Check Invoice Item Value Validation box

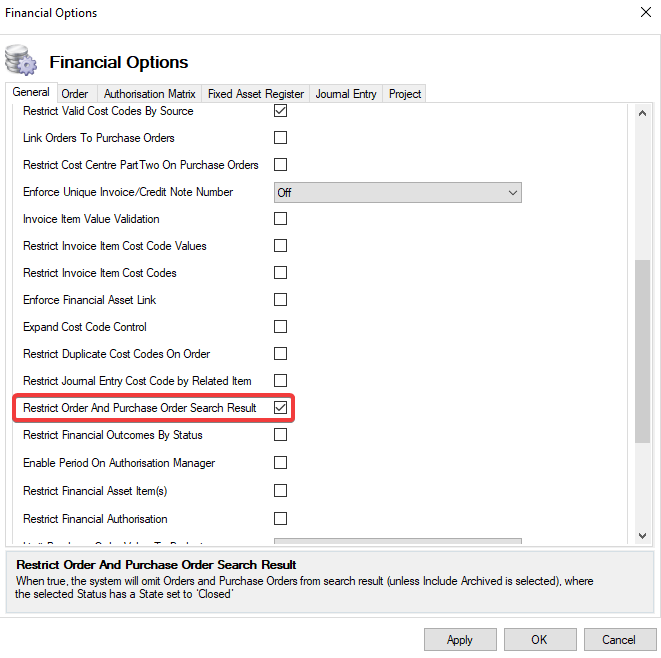pyautogui.click(x=281, y=219)
